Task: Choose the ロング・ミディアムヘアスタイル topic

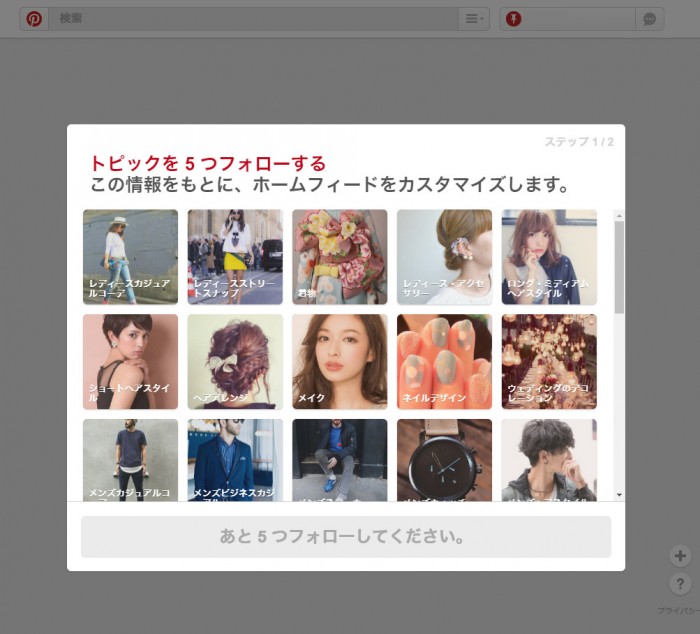Action: (x=549, y=257)
